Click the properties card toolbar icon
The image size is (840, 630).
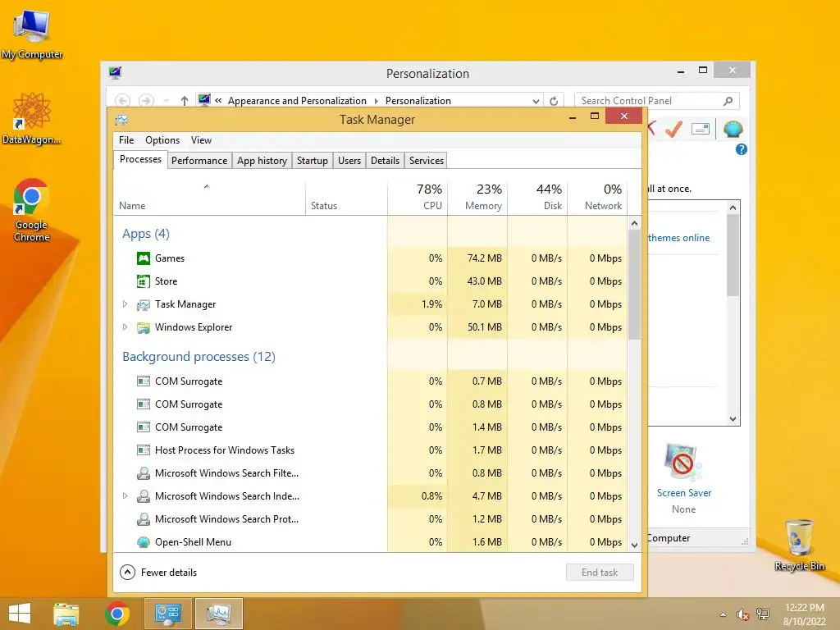701,129
